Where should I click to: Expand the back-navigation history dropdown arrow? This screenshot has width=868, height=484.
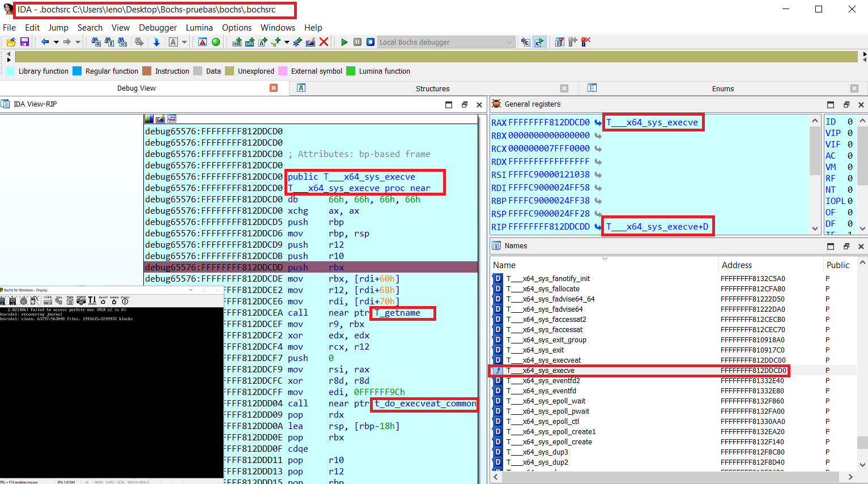coord(56,42)
